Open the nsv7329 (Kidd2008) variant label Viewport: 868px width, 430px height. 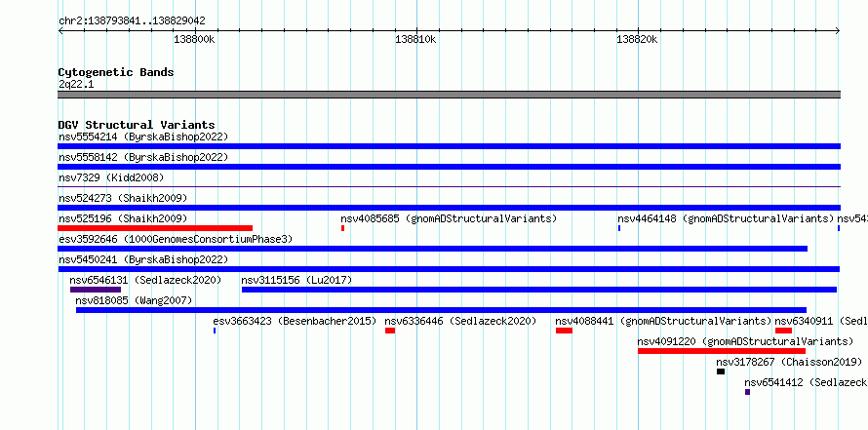click(x=111, y=177)
